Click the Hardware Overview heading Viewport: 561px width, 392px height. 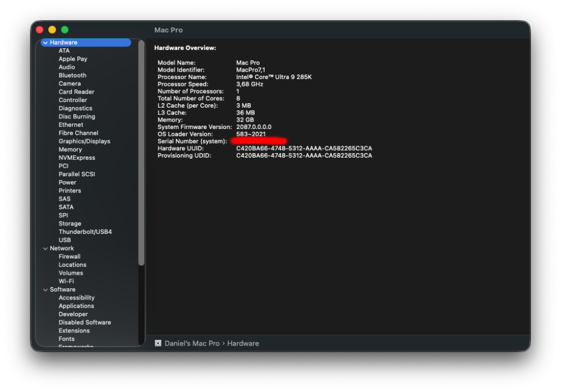click(x=185, y=48)
